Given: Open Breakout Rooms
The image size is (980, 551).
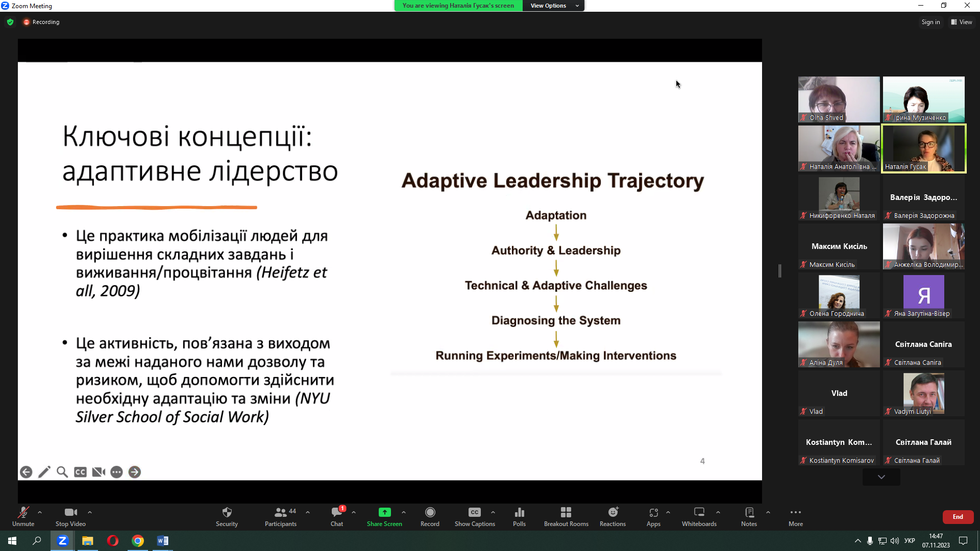Looking at the screenshot, I should click(x=566, y=516).
